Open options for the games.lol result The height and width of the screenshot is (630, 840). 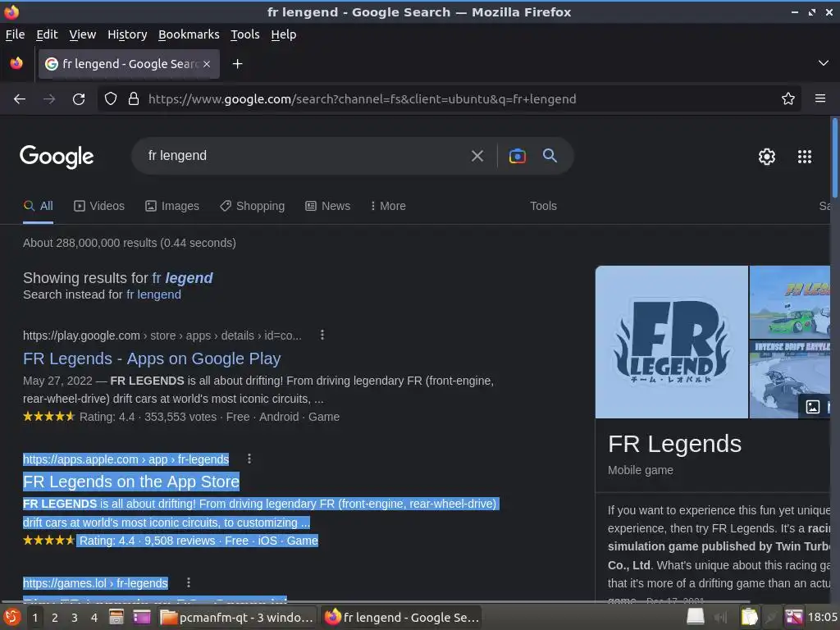point(188,582)
